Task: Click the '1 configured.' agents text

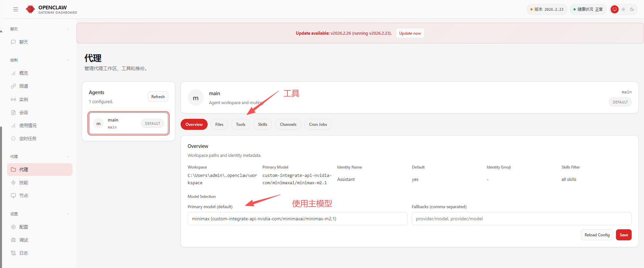Action: click(101, 101)
